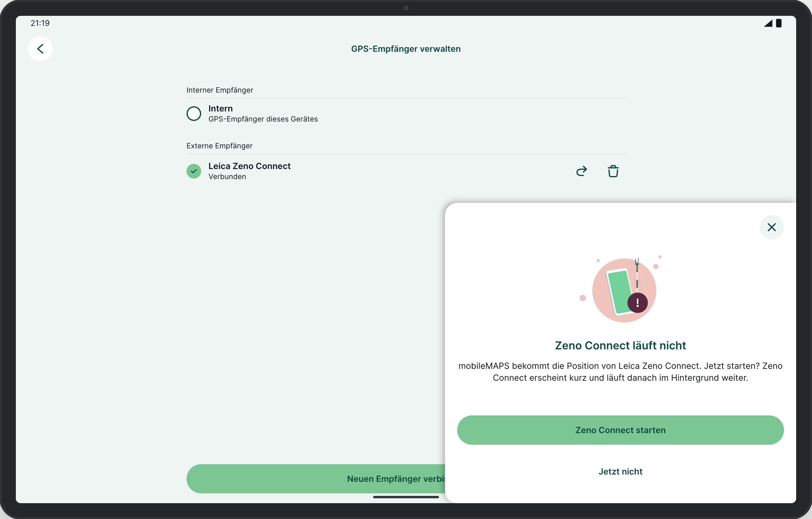Go back with the arrow button
812x519 pixels.
coord(40,49)
